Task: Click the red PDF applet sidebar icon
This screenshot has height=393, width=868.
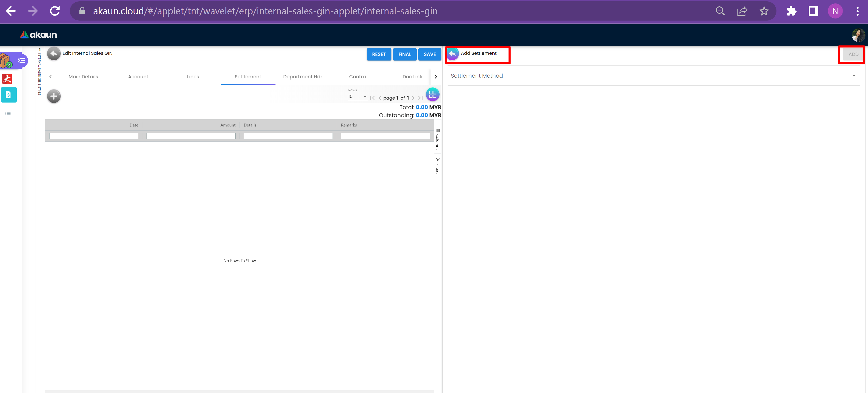Action: click(x=7, y=79)
